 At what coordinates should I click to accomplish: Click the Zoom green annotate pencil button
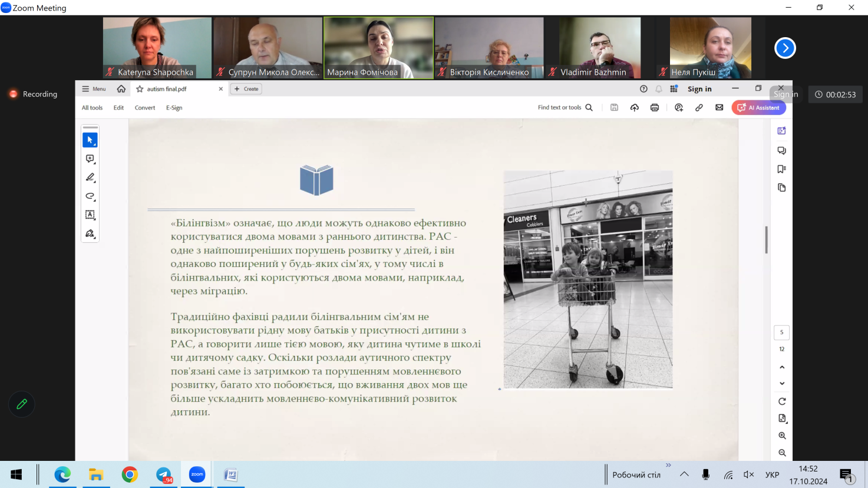(22, 404)
